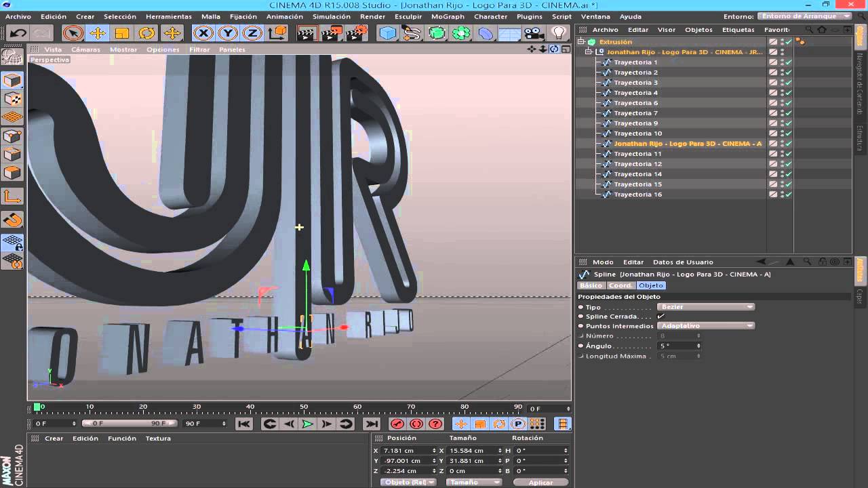Image resolution: width=868 pixels, height=488 pixels.
Task: Open the spline pen tool icon
Action: click(412, 33)
